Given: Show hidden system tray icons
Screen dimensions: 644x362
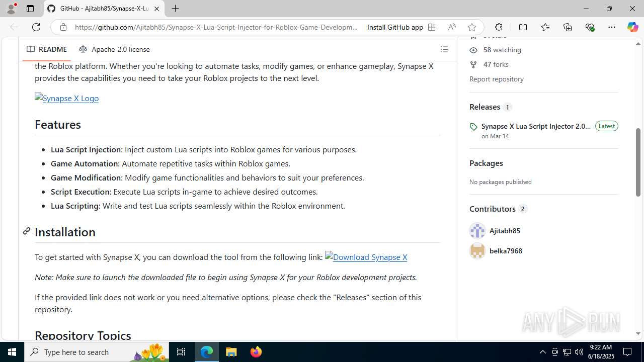Looking at the screenshot, I should point(542,352).
